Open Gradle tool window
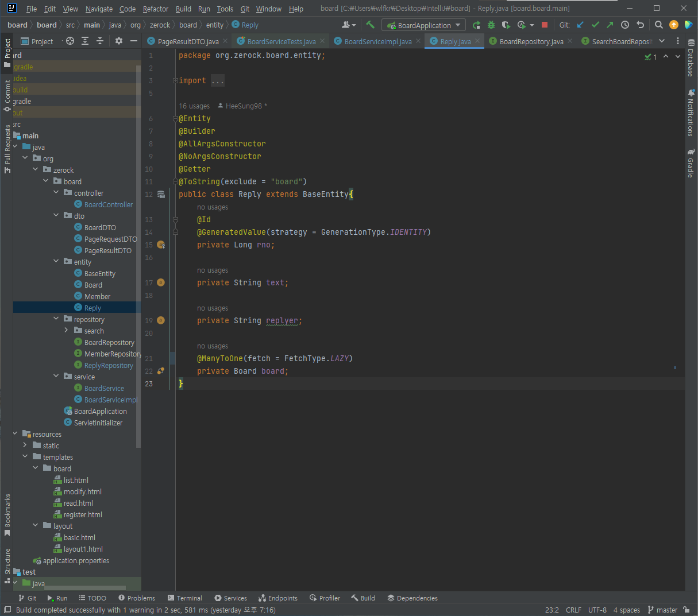698x616 pixels. pyautogui.click(x=691, y=163)
